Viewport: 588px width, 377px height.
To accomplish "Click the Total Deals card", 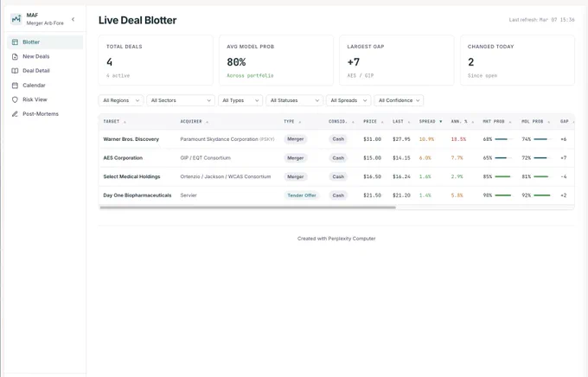I will [x=156, y=61].
